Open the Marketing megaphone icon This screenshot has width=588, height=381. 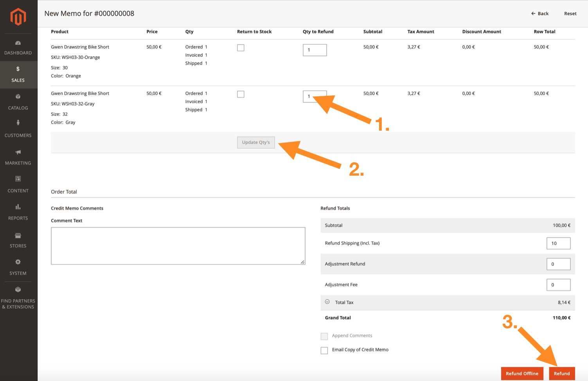click(x=18, y=152)
